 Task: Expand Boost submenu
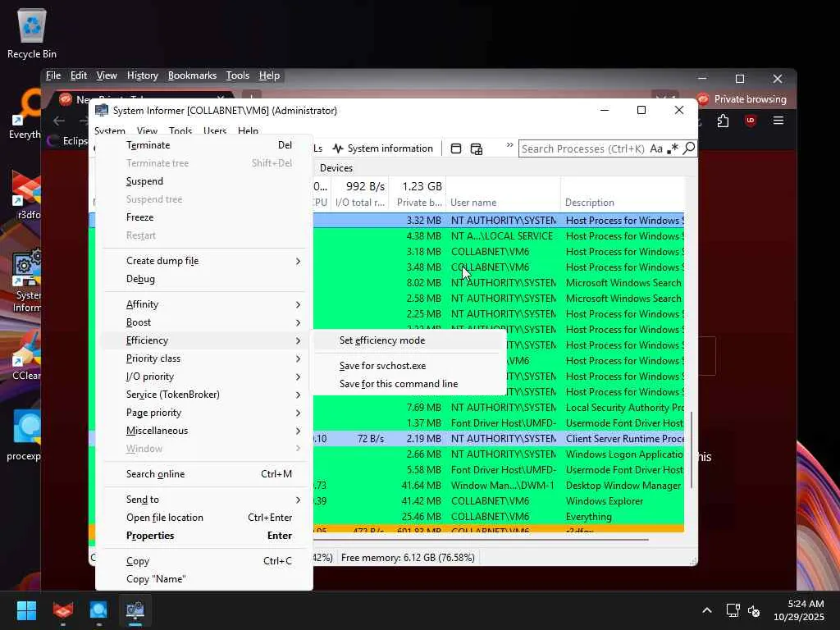[x=204, y=322]
